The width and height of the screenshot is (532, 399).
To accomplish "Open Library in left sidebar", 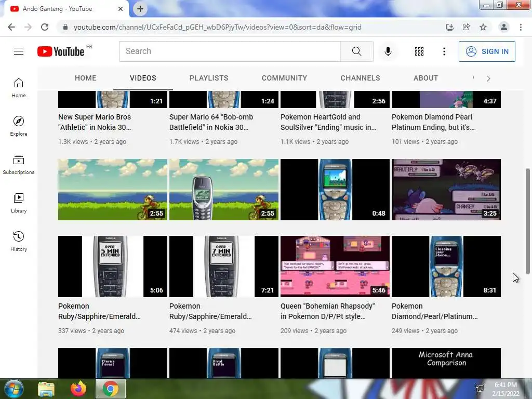I will 19,203.
